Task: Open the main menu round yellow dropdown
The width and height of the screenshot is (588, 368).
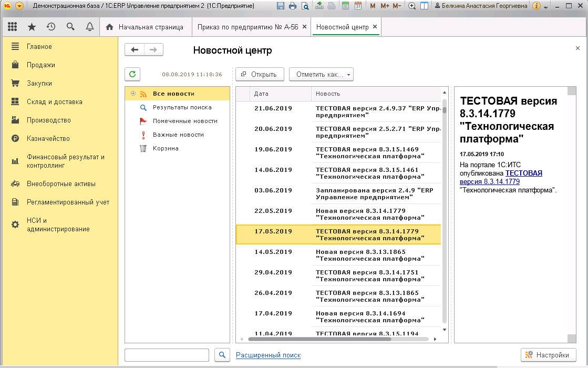Action: pos(19,6)
